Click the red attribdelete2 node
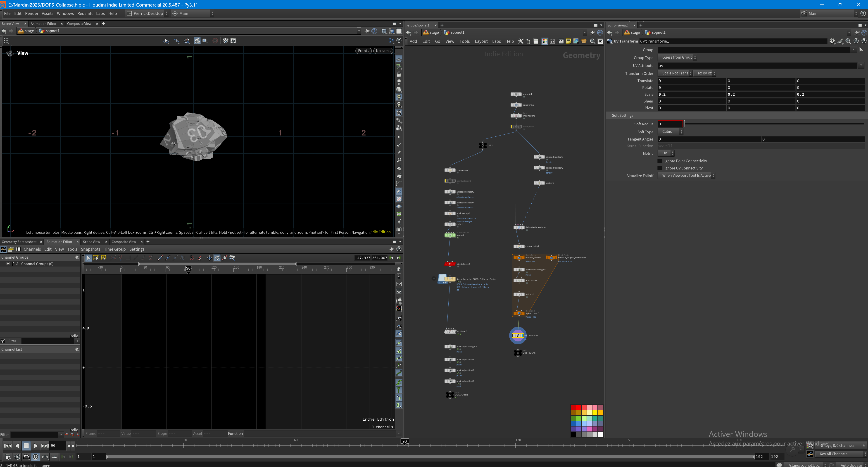The height and width of the screenshot is (467, 868). tap(450, 264)
